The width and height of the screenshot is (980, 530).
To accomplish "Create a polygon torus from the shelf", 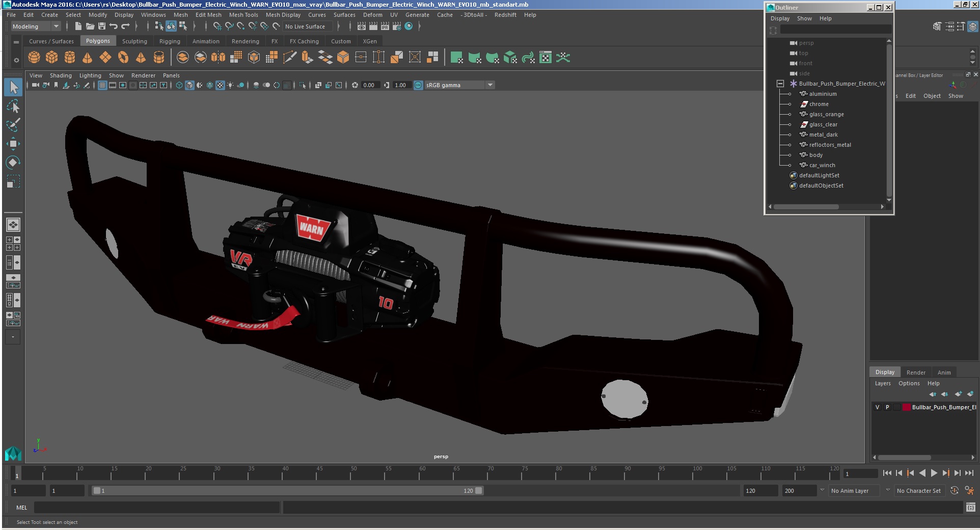I will [x=123, y=58].
